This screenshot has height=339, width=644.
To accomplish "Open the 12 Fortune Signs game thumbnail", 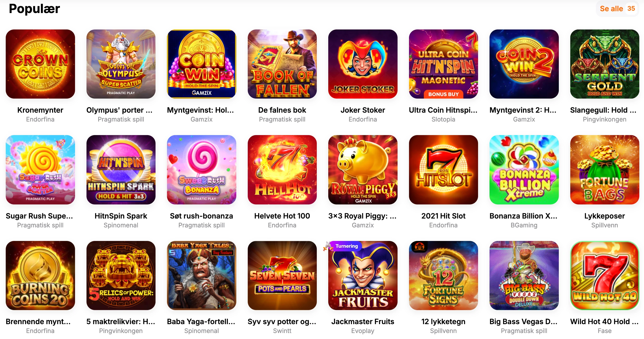I will click(x=443, y=275).
